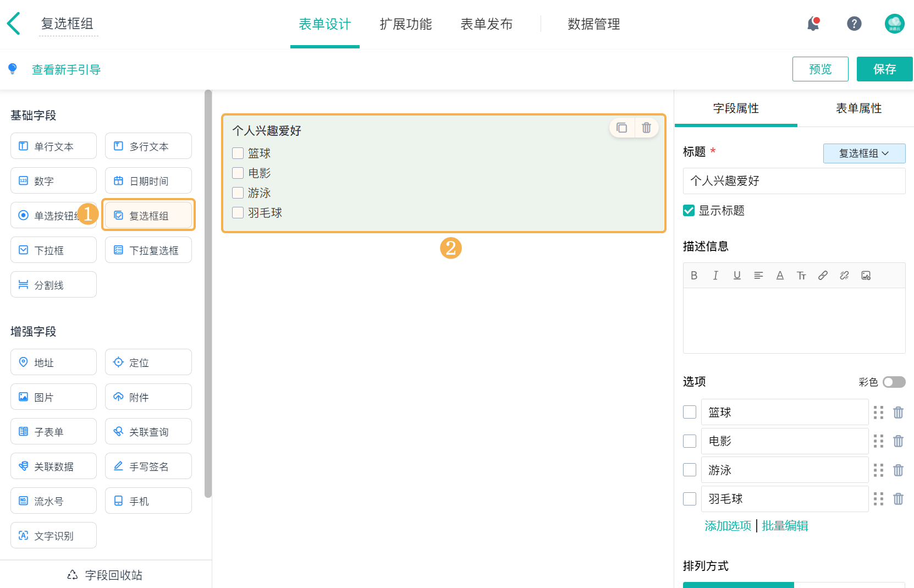The width and height of the screenshot is (914, 588).
Task: Add a 定位 field
Action: coord(148,362)
